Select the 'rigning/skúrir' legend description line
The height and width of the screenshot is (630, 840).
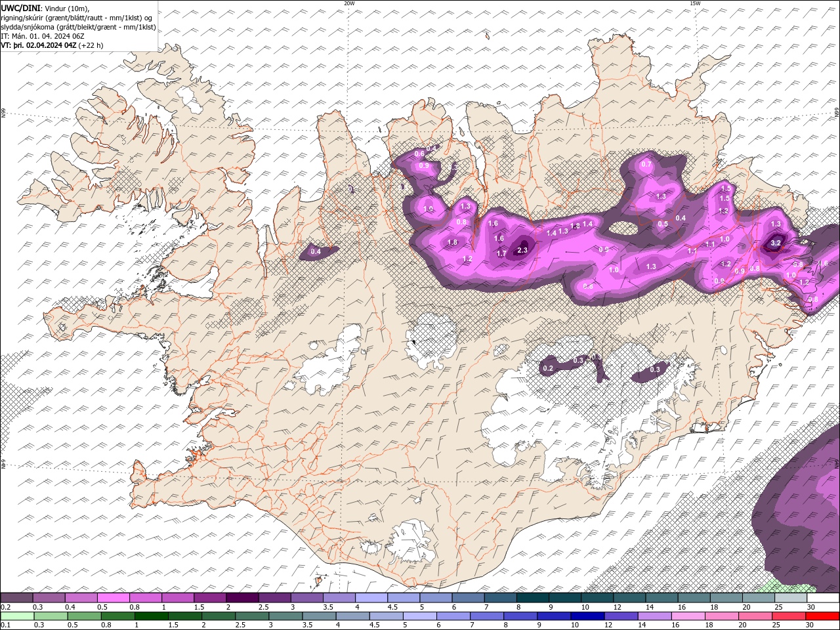[77, 17]
